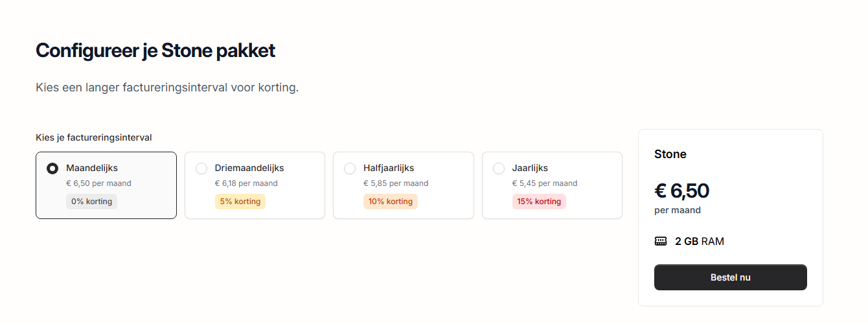Click the RAM memory chip icon
Screen dimensions: 868x324
pyautogui.click(x=661, y=241)
